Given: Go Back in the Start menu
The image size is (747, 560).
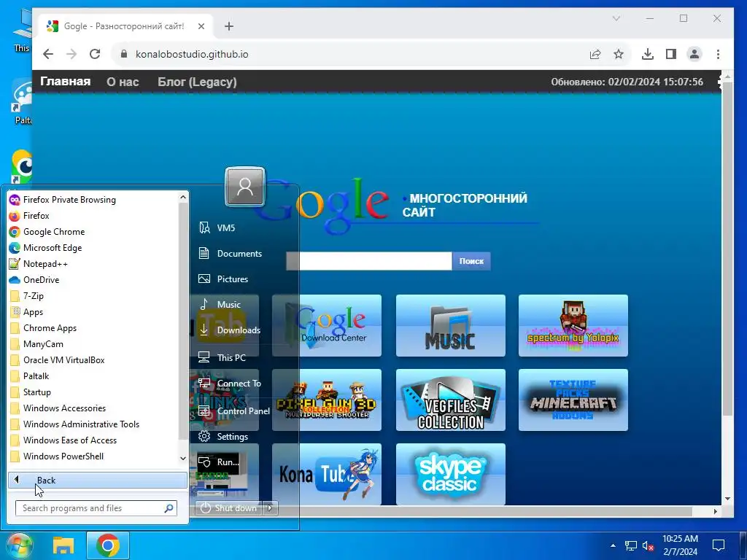Looking at the screenshot, I should coord(97,480).
